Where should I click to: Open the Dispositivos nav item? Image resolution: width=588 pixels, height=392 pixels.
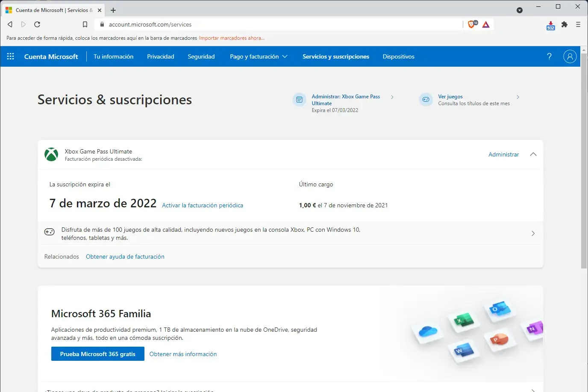pyautogui.click(x=399, y=56)
